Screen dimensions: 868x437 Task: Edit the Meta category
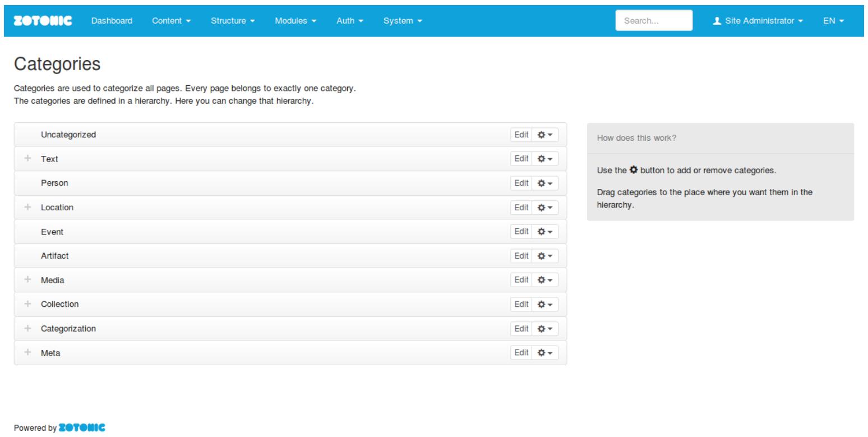point(521,353)
